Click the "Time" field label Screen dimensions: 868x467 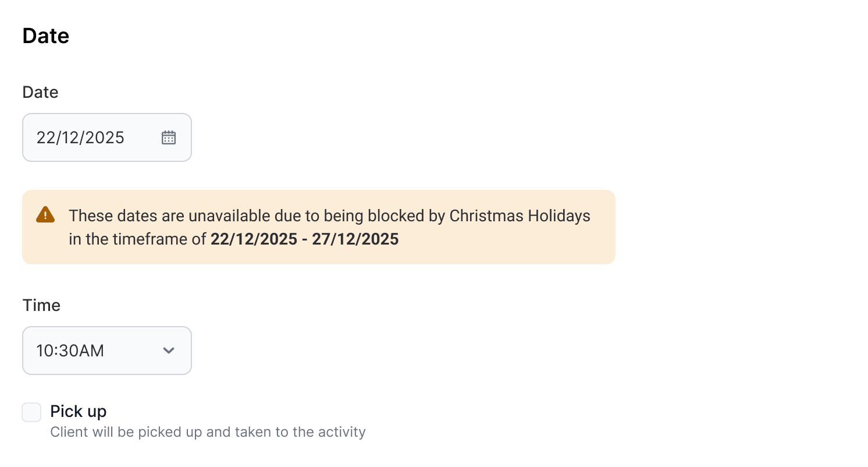coord(41,305)
